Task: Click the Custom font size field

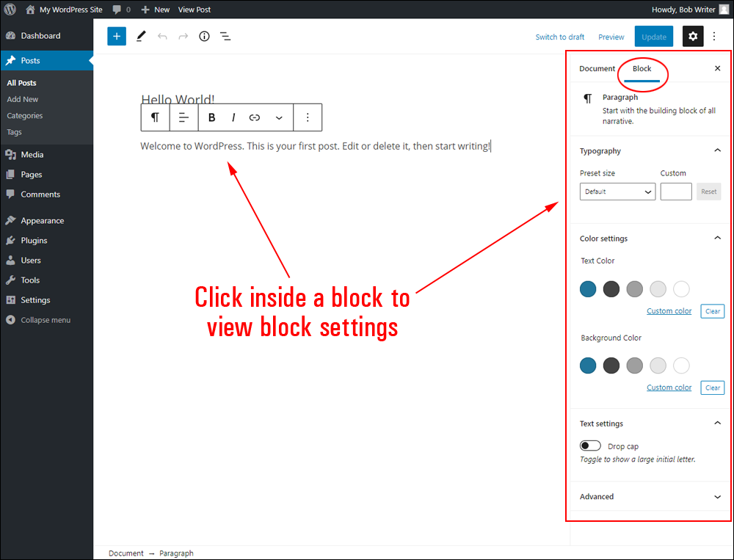Action: [676, 192]
